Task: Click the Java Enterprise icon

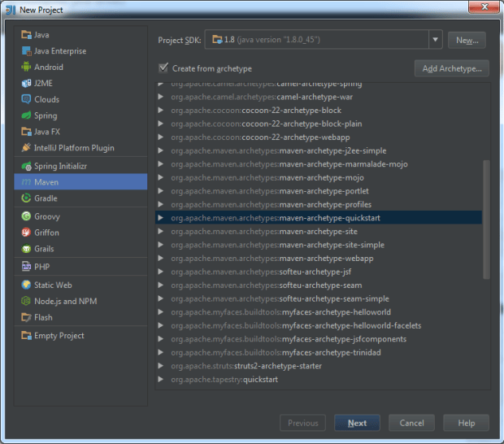Action: (26, 50)
